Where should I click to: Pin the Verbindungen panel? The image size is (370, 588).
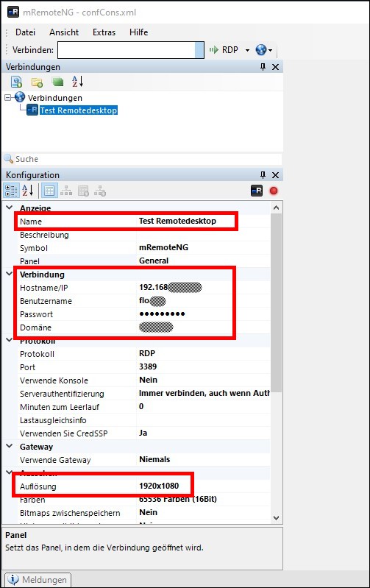point(263,67)
